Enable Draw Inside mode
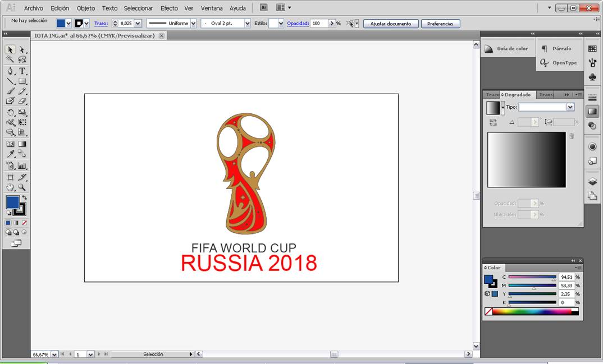603x364 pixels. [24, 232]
